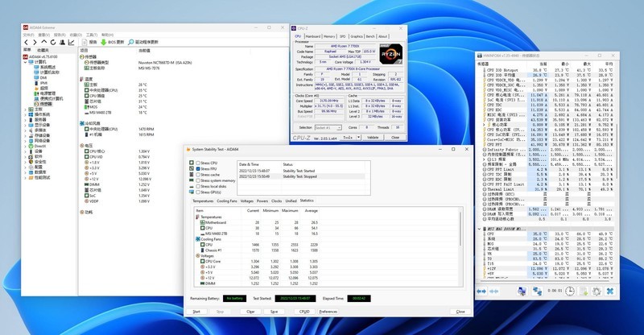
Task: Click the Up arrow in AIDA64 toolbar
Action: point(44,43)
